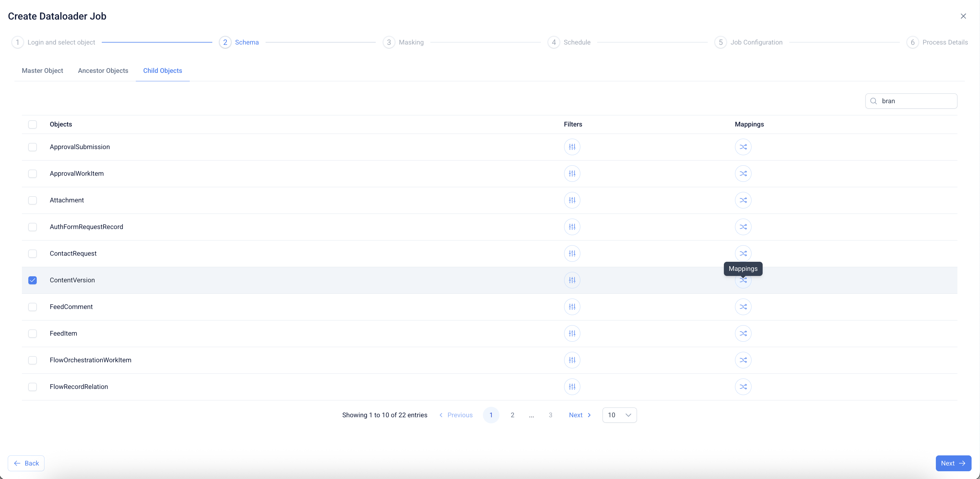
Task: Open mappings for FlowRecordRelation
Action: pos(743,387)
